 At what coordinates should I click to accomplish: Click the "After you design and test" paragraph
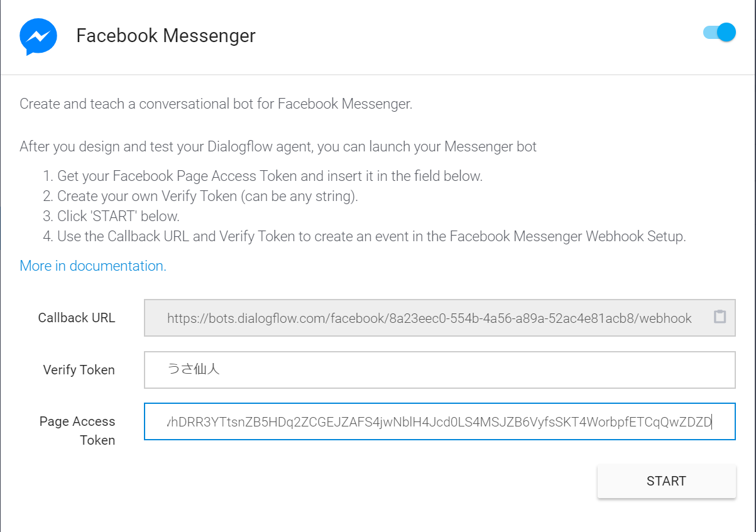(x=278, y=147)
